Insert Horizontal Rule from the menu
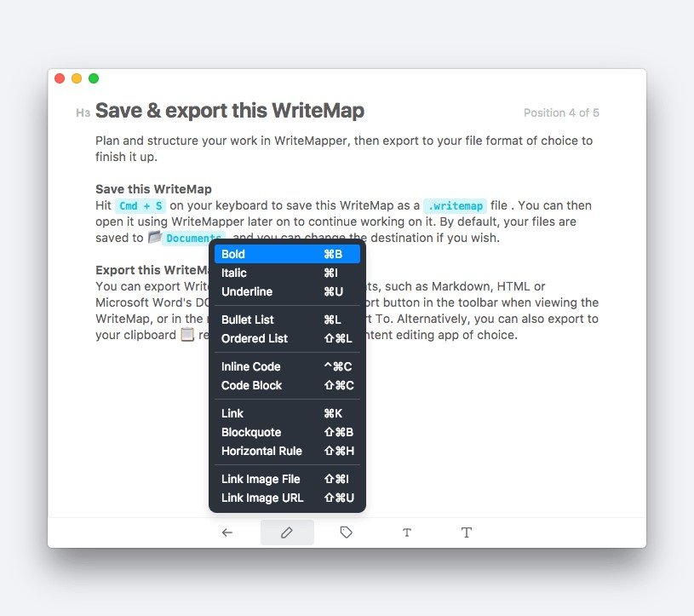 tap(287, 451)
